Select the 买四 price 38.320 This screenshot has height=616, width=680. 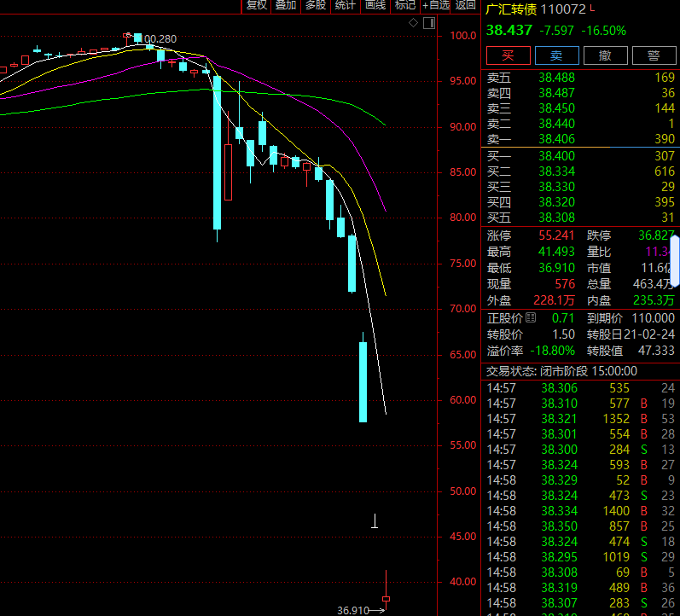tap(557, 202)
